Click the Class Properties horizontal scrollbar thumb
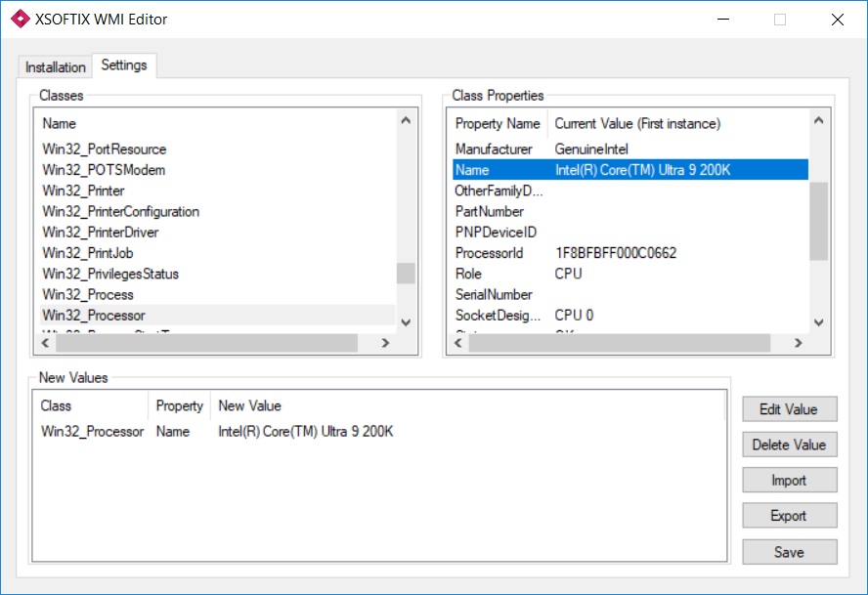The image size is (868, 595). [x=620, y=343]
